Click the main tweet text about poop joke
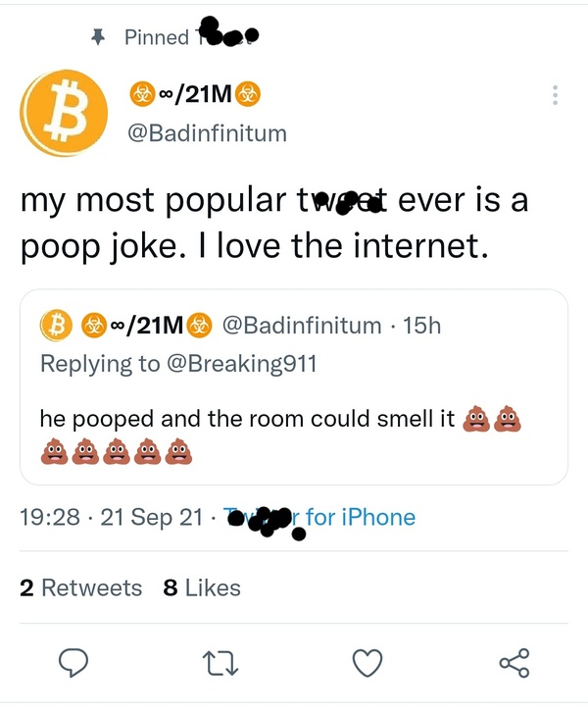 pyautogui.click(x=274, y=223)
